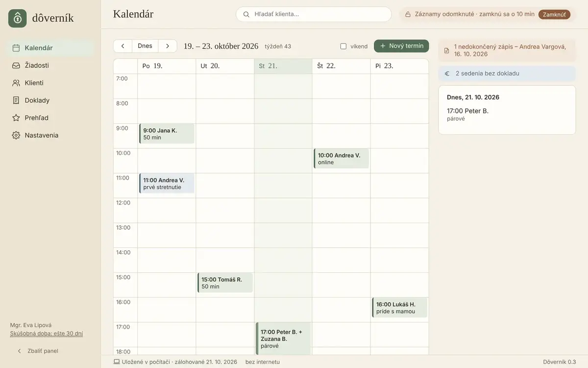Click the document icon beside Doklady
Viewport: 588px width, 368px height.
[16, 100]
